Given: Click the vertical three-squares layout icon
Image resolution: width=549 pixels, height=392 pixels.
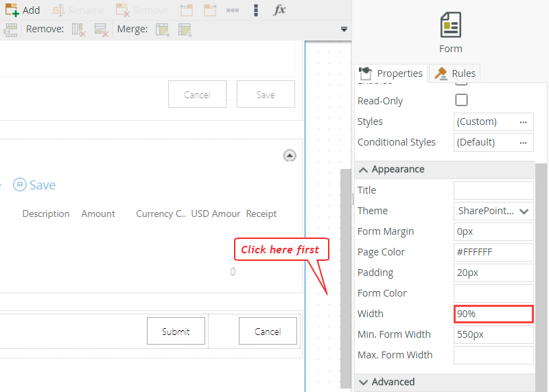Looking at the screenshot, I should (256, 10).
